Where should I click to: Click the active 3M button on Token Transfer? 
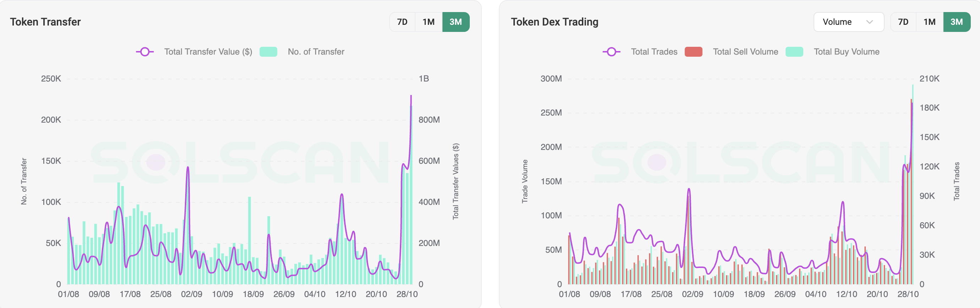pyautogui.click(x=456, y=22)
